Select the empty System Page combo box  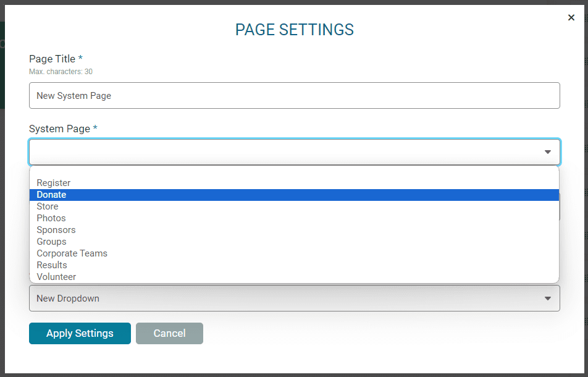(295, 152)
